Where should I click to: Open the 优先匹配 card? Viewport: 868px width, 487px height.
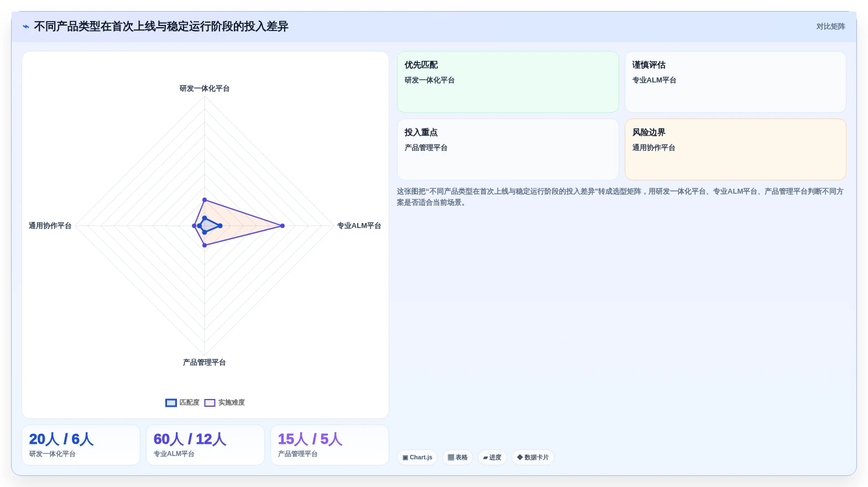point(508,82)
